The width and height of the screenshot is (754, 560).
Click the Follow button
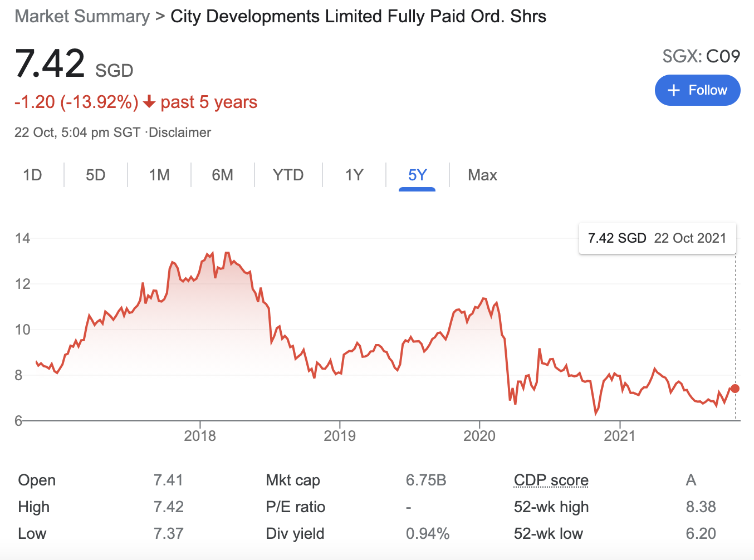click(697, 90)
